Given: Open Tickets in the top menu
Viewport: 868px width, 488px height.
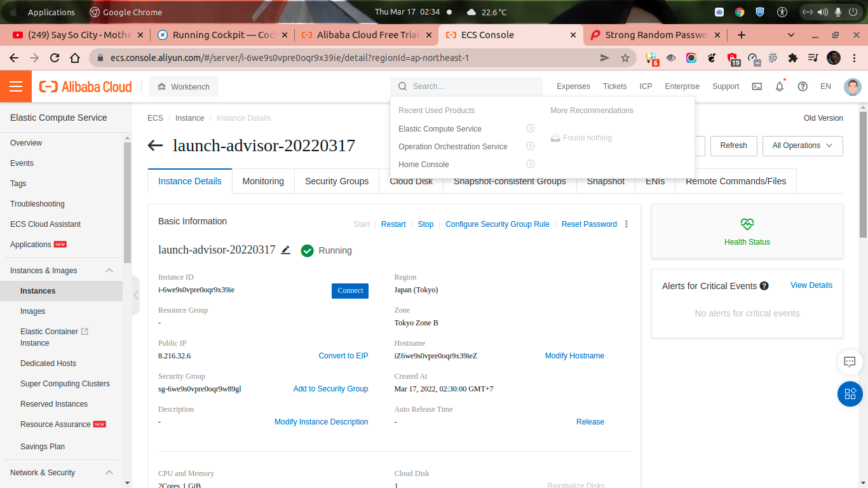Looking at the screenshot, I should (x=614, y=86).
